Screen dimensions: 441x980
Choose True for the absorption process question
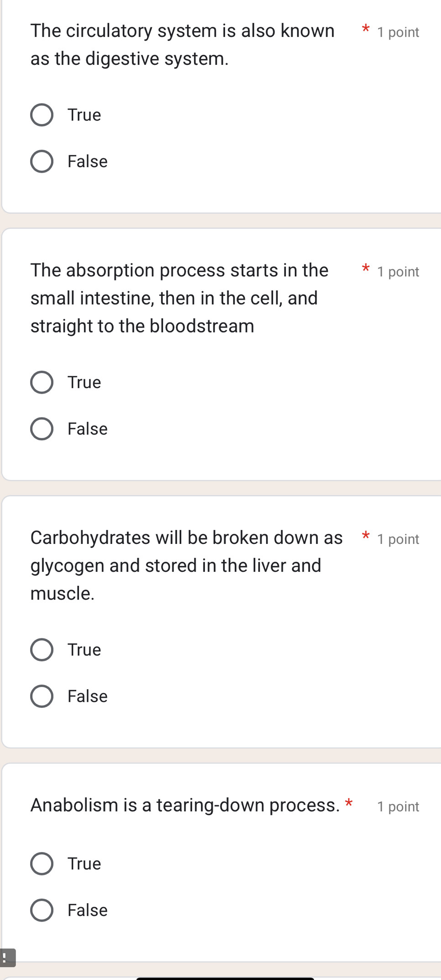click(42, 382)
